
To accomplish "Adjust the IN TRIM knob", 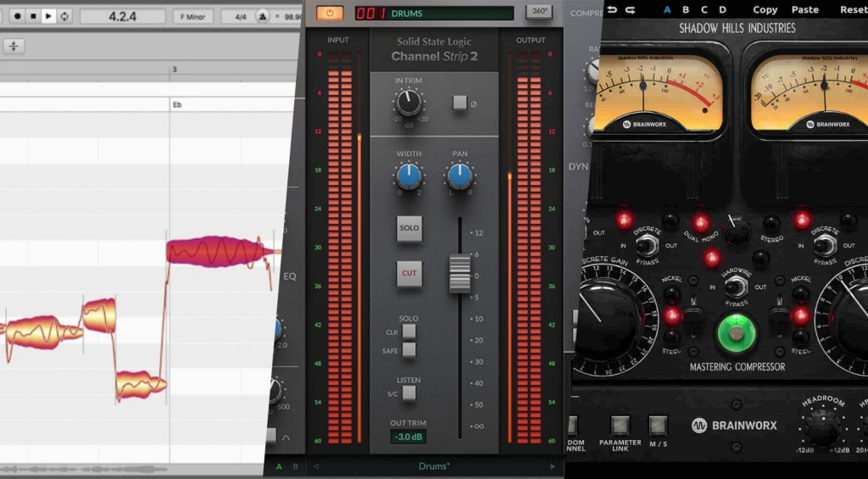I will [409, 103].
